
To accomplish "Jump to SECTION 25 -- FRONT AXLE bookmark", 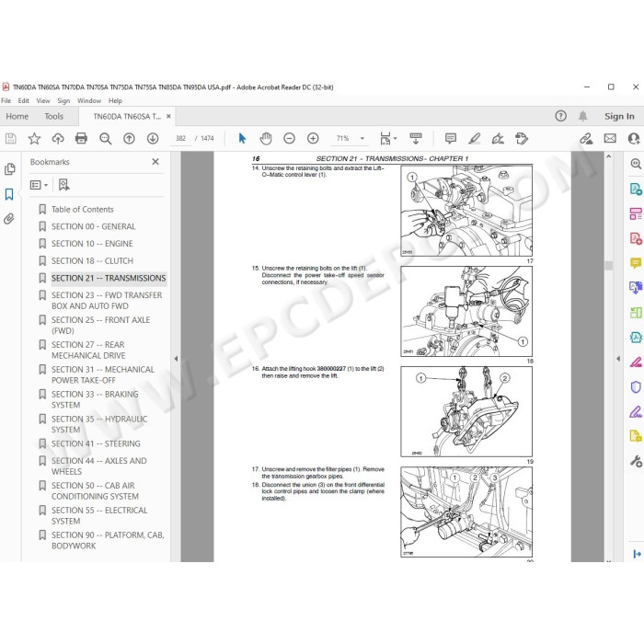I will 100,326.
